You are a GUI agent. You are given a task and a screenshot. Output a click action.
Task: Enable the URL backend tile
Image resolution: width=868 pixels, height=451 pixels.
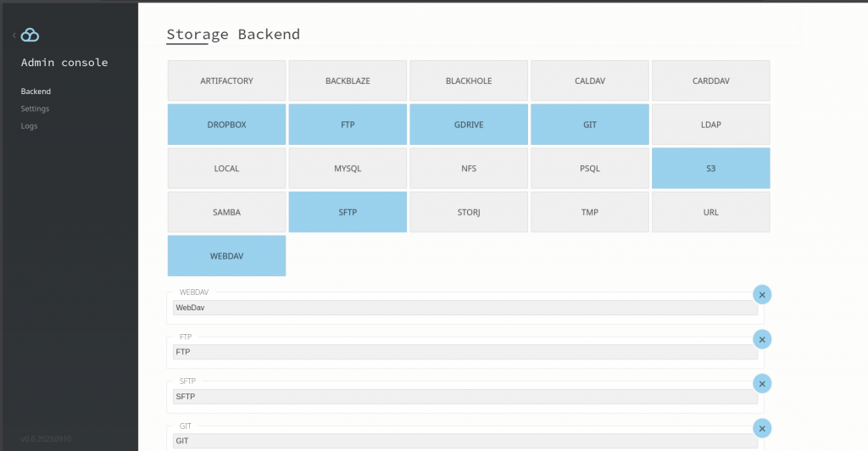click(x=711, y=212)
